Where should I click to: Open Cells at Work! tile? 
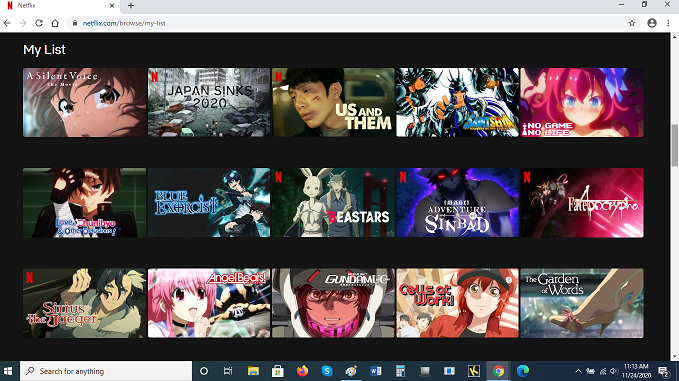pyautogui.click(x=457, y=303)
